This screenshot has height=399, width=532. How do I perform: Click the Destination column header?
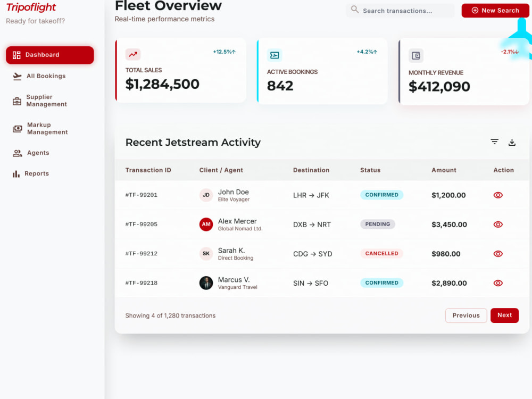(311, 170)
